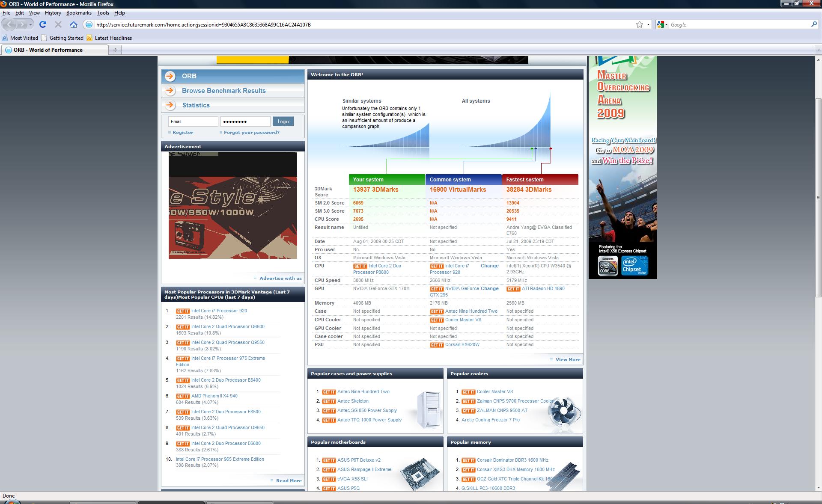Open the navigation history dropdown arrow
Screen dimensions: 822x504
[x=30, y=24]
